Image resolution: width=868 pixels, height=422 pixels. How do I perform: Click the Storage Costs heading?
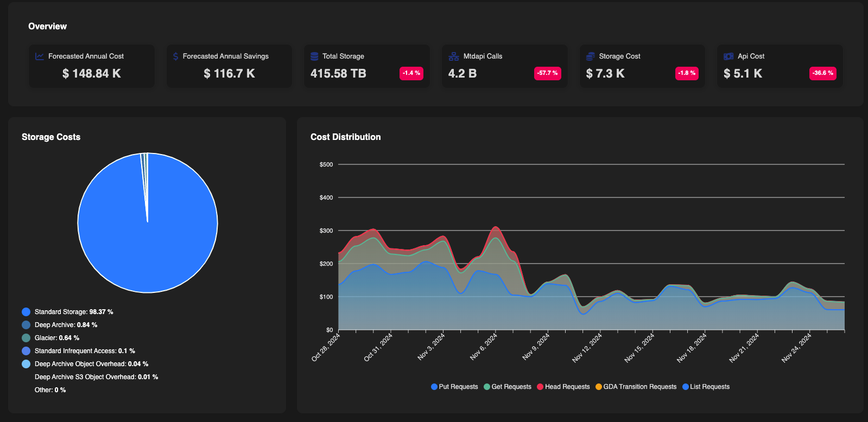pos(51,137)
